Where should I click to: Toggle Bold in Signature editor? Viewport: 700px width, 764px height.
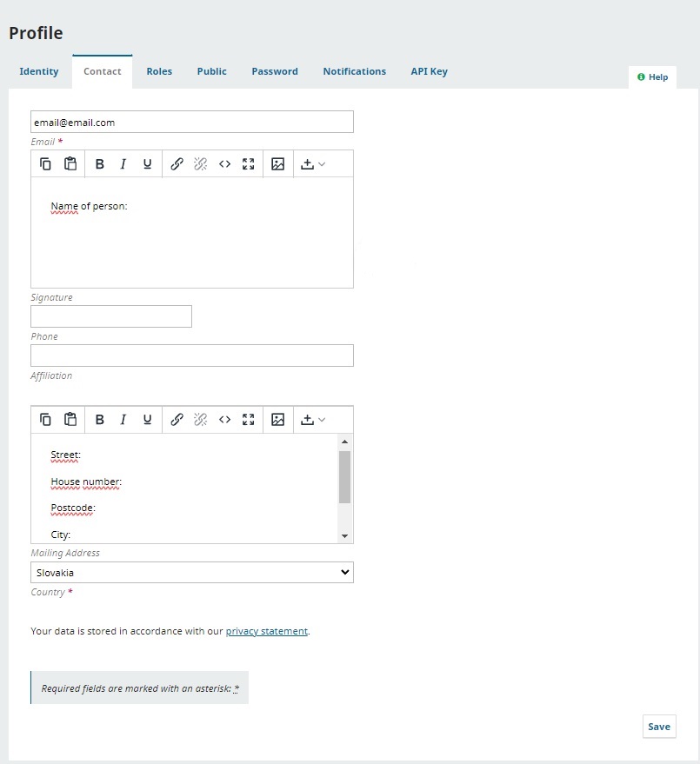99,164
